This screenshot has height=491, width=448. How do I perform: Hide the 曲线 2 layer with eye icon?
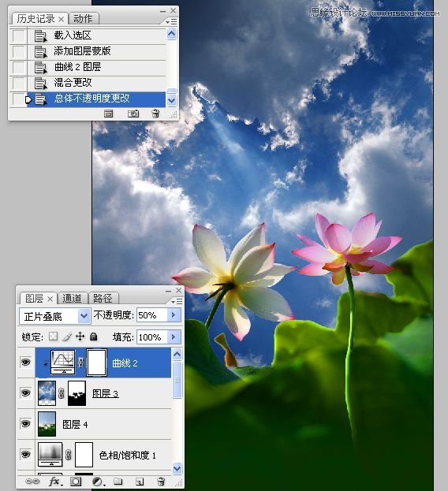[x=26, y=363]
